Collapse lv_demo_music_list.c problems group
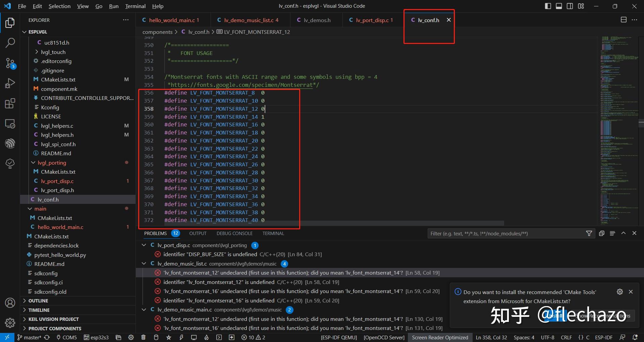Viewport: 644px width, 342px height. (x=144, y=264)
